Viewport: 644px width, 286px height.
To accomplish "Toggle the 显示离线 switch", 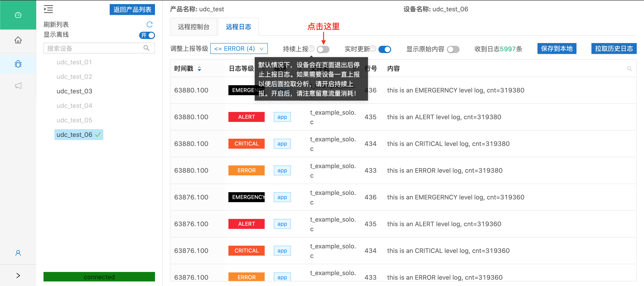I will pos(147,35).
